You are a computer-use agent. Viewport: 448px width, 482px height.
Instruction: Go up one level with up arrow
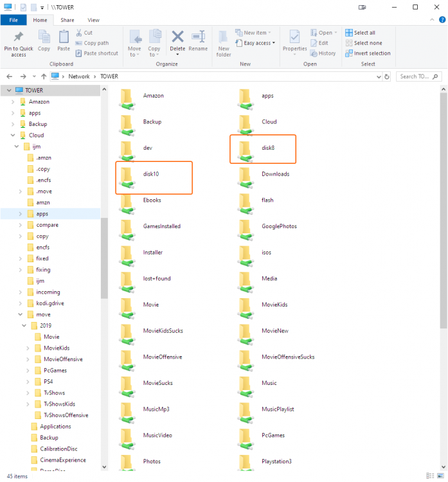(x=44, y=76)
